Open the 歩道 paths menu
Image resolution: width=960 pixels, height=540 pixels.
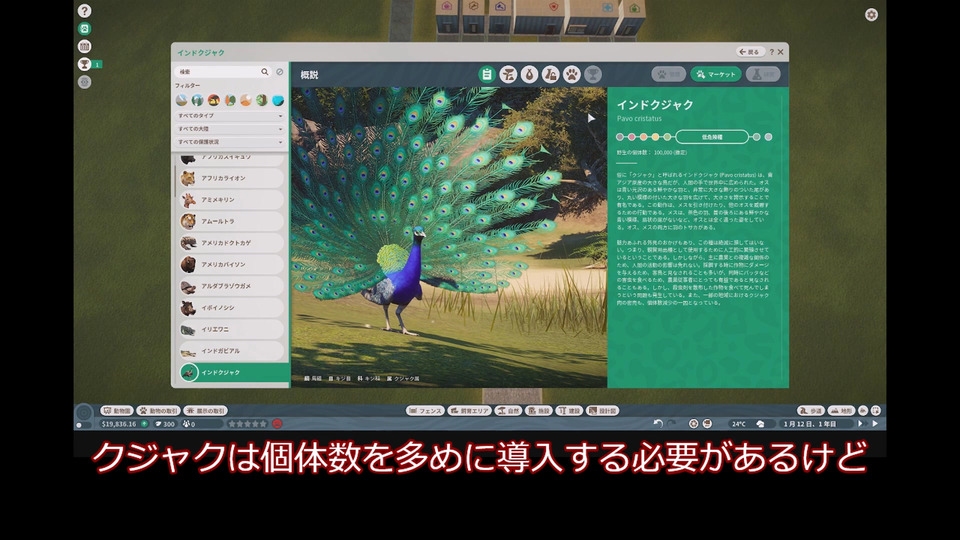[811, 411]
